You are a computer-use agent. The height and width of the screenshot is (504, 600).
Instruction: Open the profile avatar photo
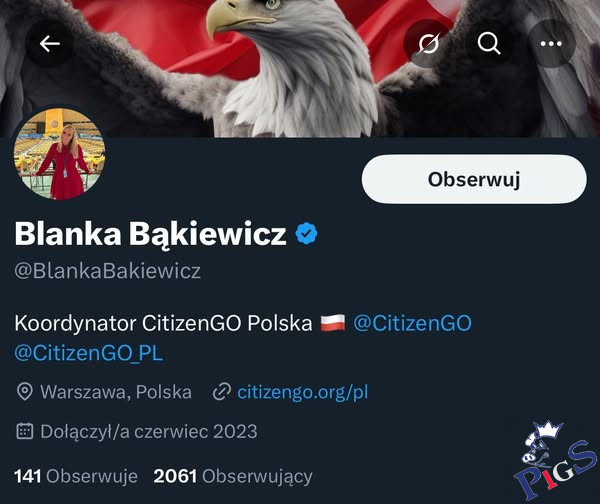click(59, 154)
